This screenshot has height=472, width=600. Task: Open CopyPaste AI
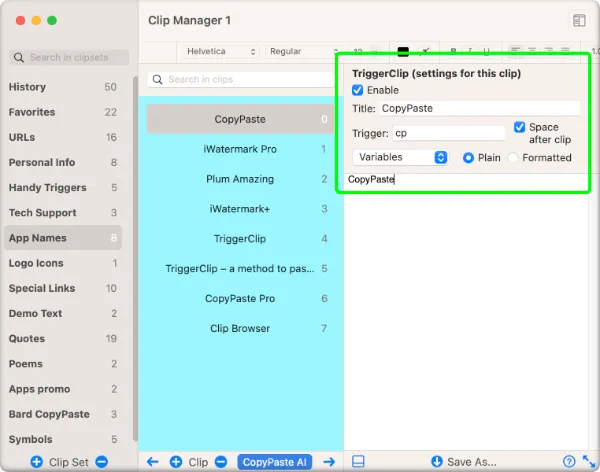275,462
